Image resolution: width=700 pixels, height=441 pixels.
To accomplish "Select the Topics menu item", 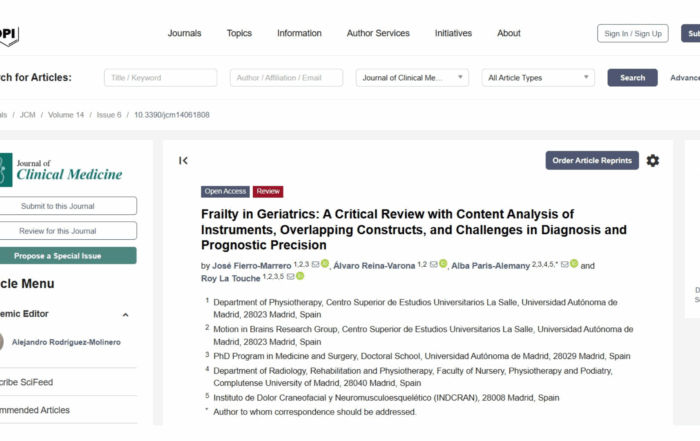I will tap(239, 33).
